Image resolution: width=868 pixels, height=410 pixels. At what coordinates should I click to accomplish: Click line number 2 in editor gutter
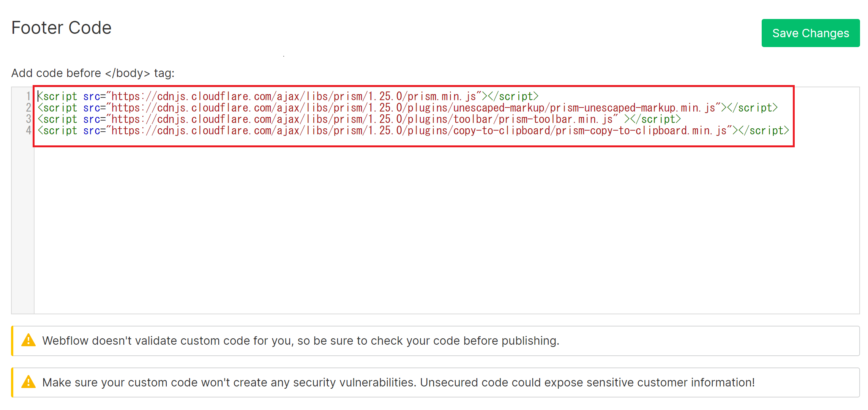click(28, 108)
